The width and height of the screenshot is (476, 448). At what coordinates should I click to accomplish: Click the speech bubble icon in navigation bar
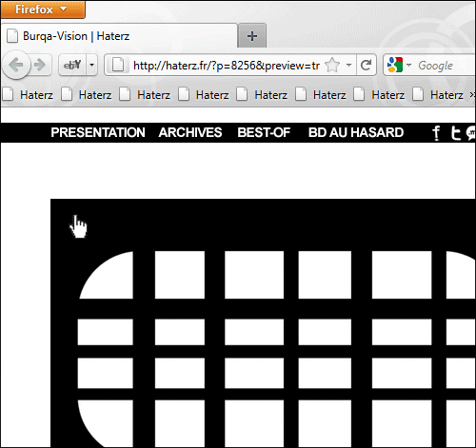[470, 133]
